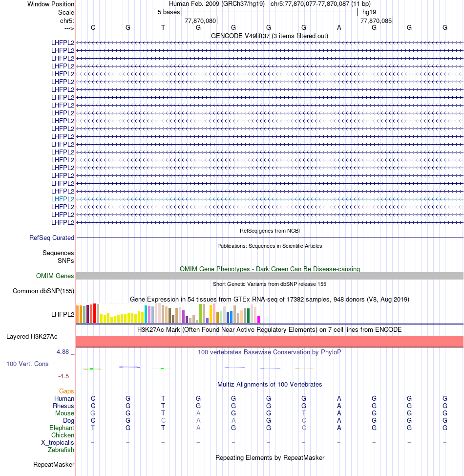Viewport: 464px width, 476px height.
Task: Click the genome title Human Feb. 2009 (GRCh37/hg19)
Action: tap(217, 4)
